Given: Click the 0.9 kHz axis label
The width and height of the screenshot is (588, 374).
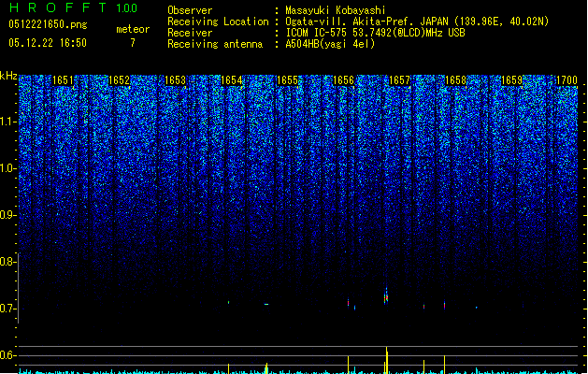Looking at the screenshot, I should (7, 215).
